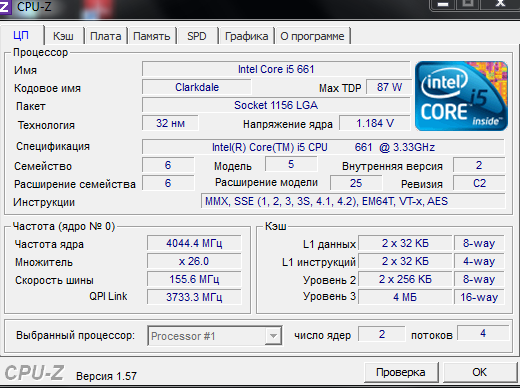The width and height of the screenshot is (520, 388).
Task: Click the specification field showing 3.33GHz
Action: point(323,147)
